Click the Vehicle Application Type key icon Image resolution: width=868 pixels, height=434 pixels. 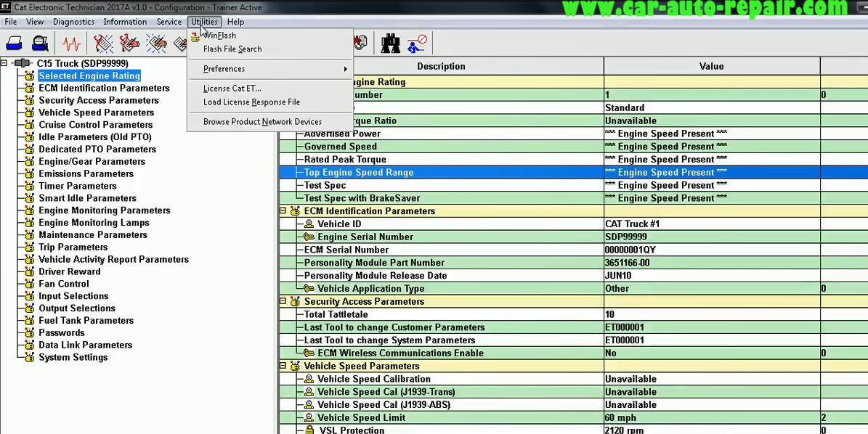click(309, 289)
